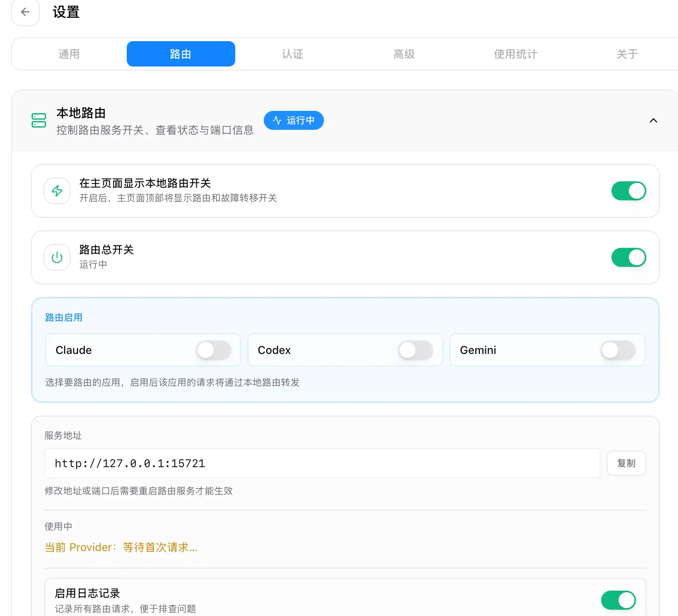Screen dimensions: 678x616
Task: Click the 当前 Provider status text
Action: (x=121, y=547)
